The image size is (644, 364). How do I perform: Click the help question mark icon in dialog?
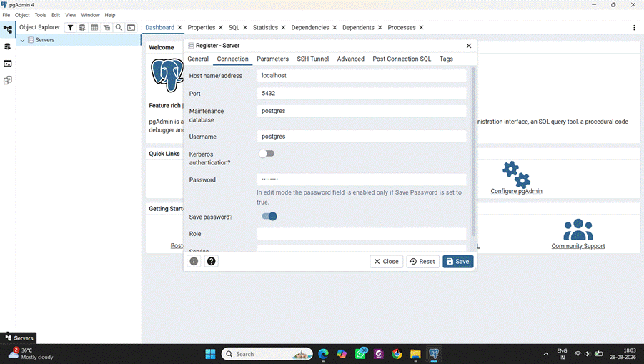coord(211,261)
